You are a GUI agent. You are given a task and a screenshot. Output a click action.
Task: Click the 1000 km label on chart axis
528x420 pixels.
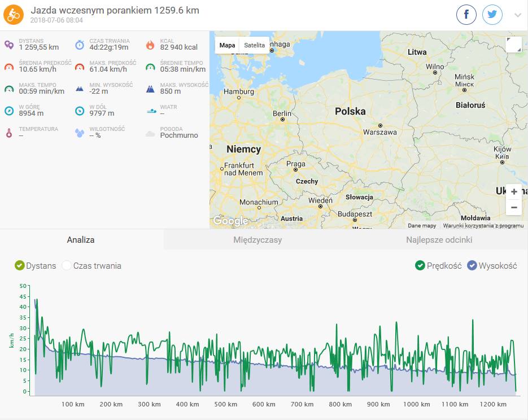(x=417, y=404)
